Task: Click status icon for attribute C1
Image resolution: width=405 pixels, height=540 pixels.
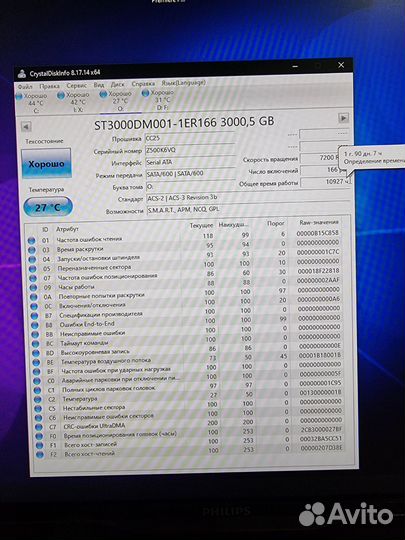Action: point(37,390)
